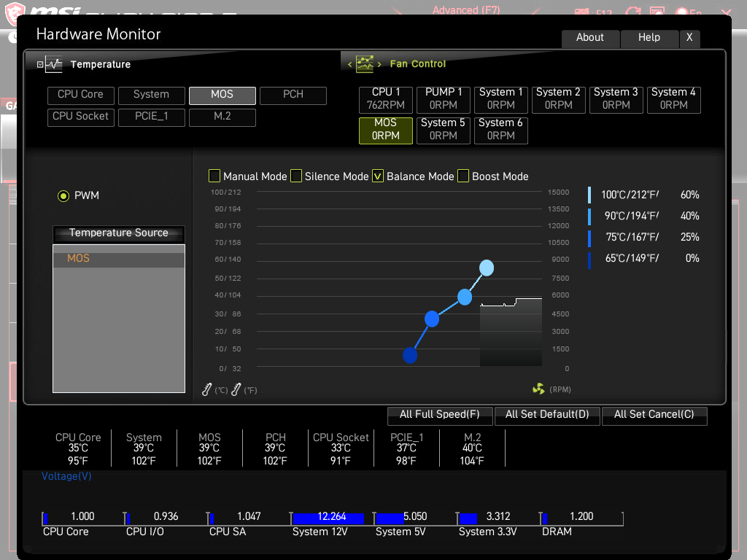
Task: Select MOS temperature tab
Action: [222, 95]
